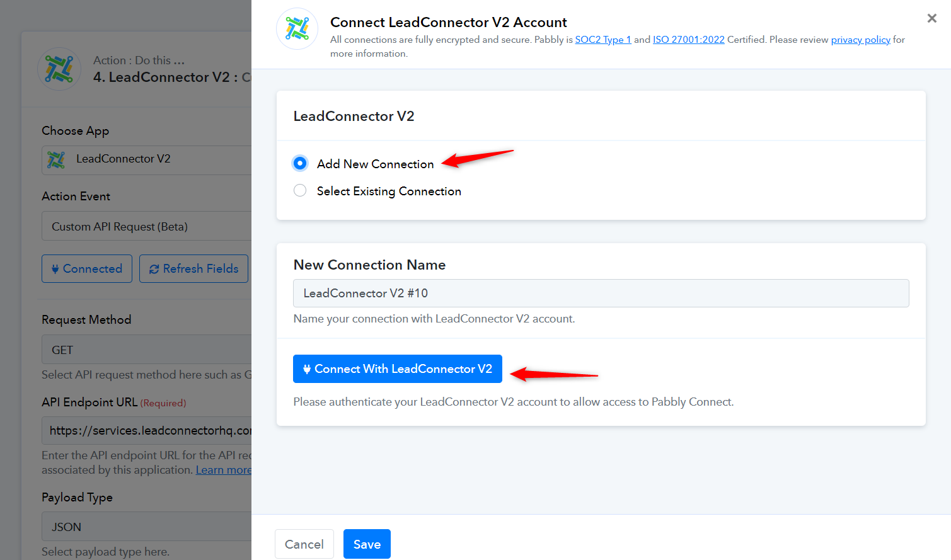Open the privacy policy link
951x560 pixels.
click(x=861, y=40)
